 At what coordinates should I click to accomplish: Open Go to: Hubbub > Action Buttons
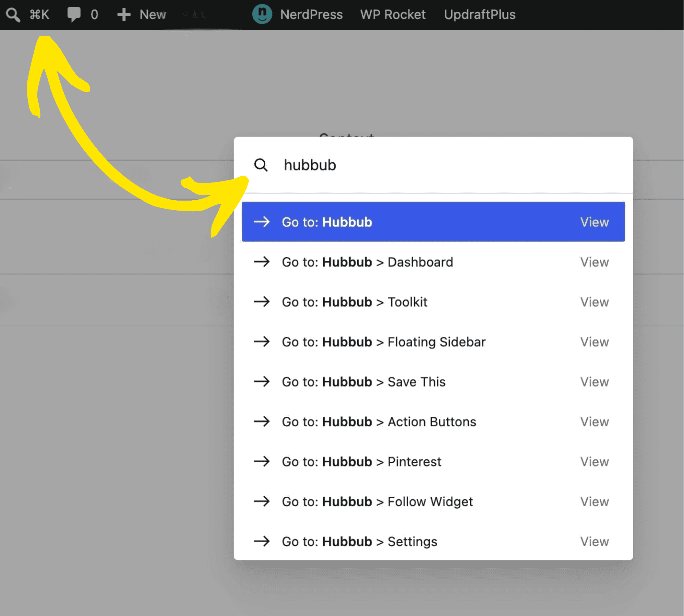click(433, 422)
